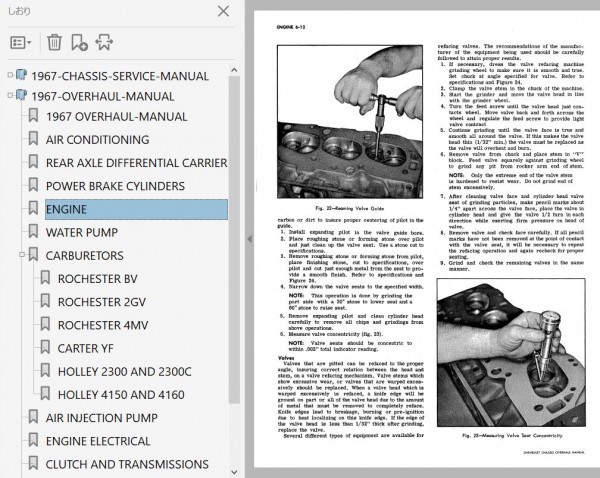Go to ROCHESTER BV bookmark
This screenshot has width=600, height=478.
[x=98, y=279]
